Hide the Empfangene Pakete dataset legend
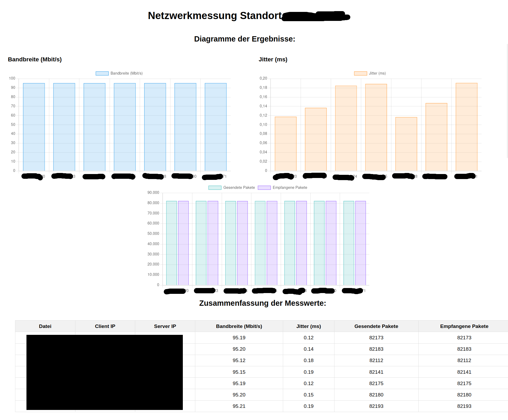The height and width of the screenshot is (420, 508). [x=264, y=188]
